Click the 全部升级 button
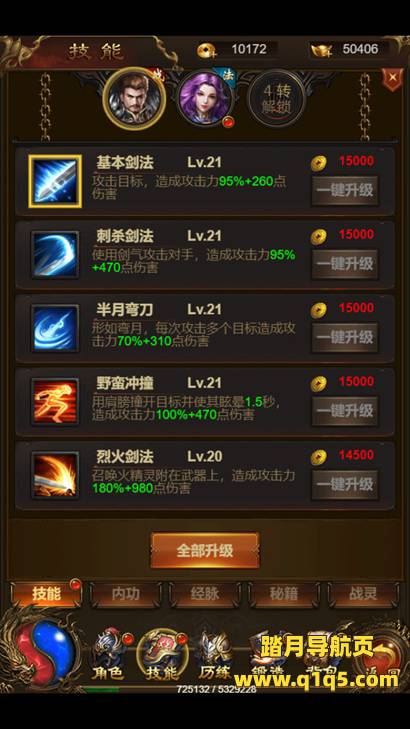This screenshot has height=729, width=410. point(205,550)
